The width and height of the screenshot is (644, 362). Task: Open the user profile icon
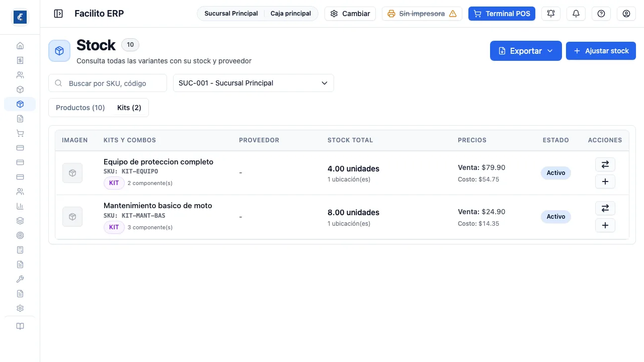(626, 14)
